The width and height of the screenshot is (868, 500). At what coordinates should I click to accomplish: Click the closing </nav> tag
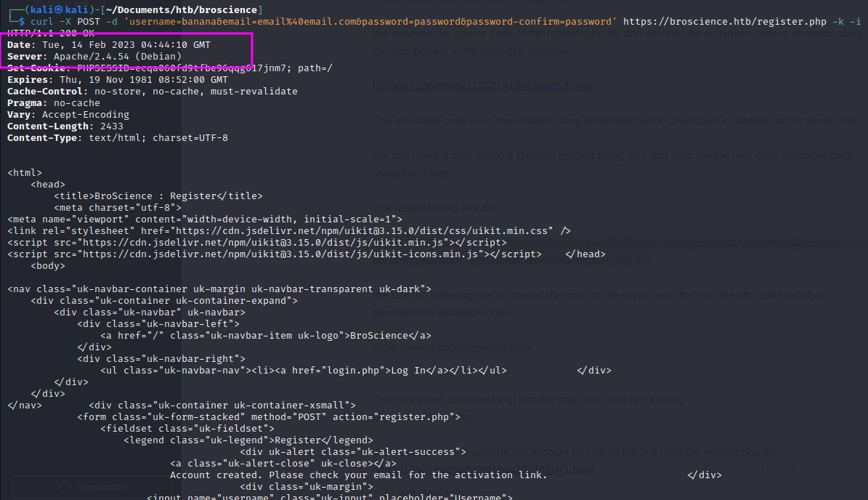coord(25,406)
